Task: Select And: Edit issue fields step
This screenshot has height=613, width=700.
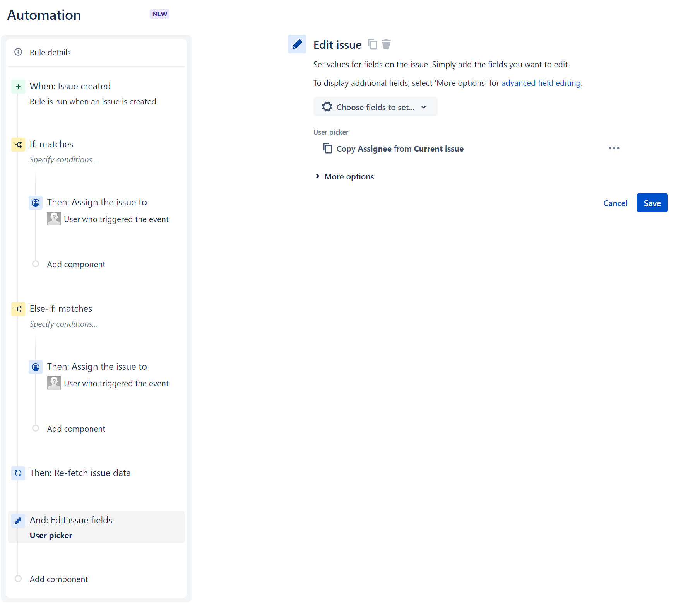Action: click(96, 527)
